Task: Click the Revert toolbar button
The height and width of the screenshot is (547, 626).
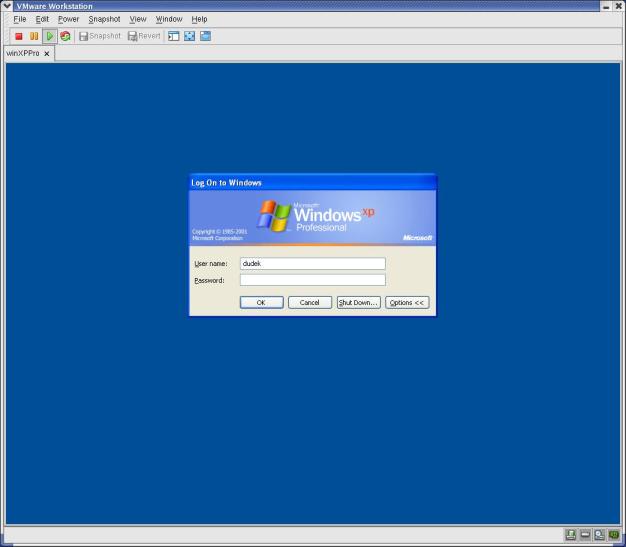Action: pyautogui.click(x=144, y=36)
